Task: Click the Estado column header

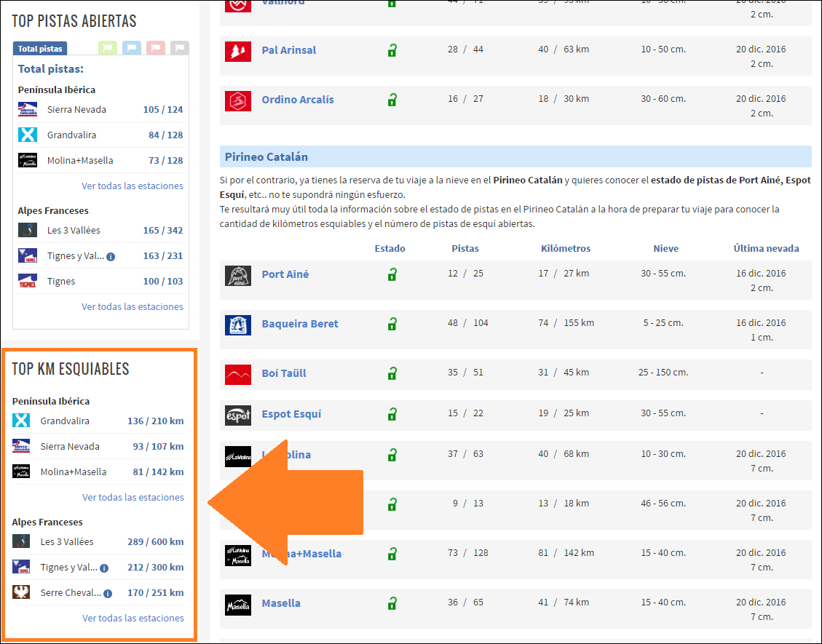Action: point(390,248)
